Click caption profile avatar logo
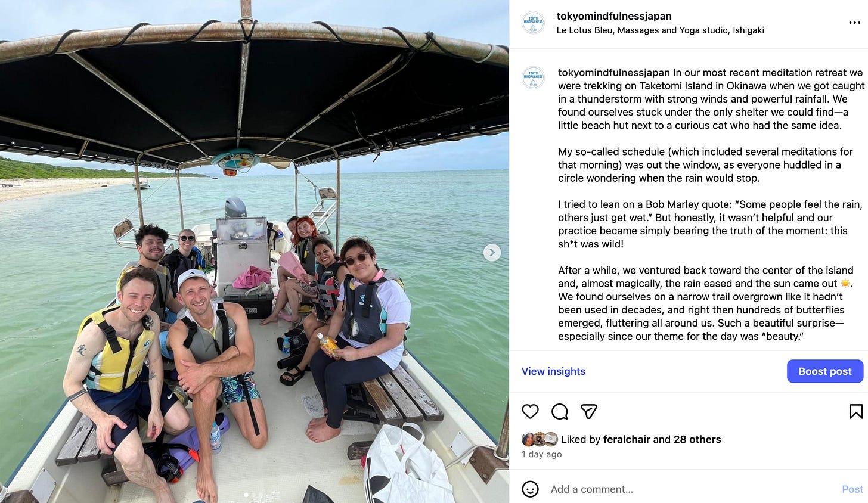 533,77
